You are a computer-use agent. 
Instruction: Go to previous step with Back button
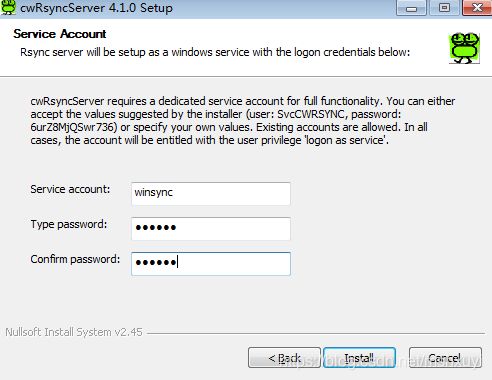tap(284, 358)
